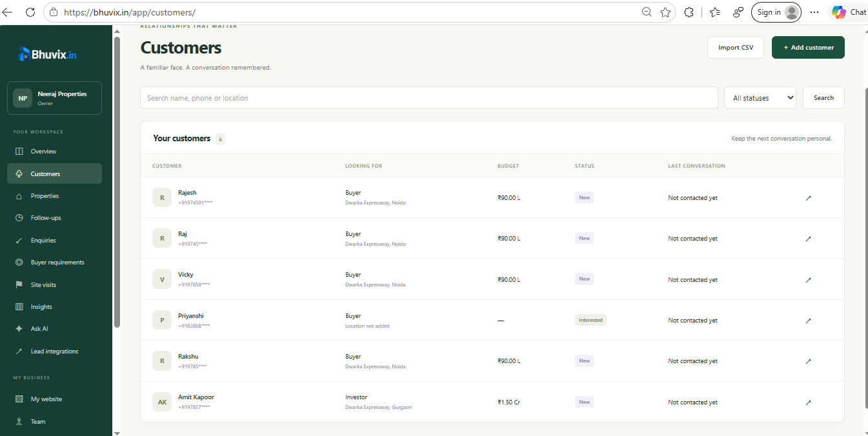868x436 pixels.
Task: Click the Buyer requirements target icon
Action: pos(19,263)
